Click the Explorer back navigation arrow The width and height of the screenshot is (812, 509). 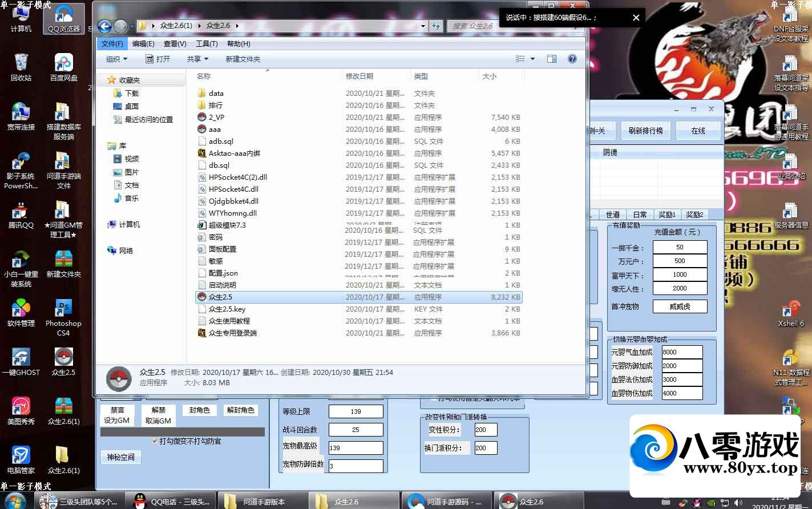point(104,26)
